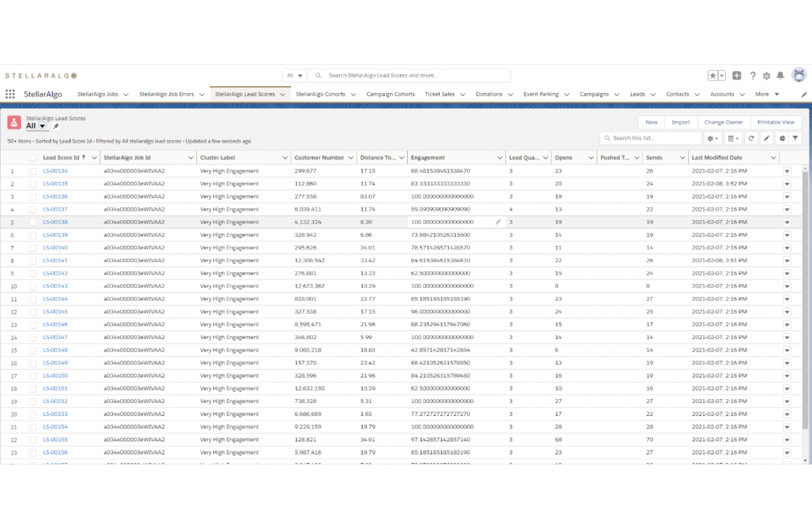This screenshot has width=812, height=527.
Task: Open the notifications bell
Action: coord(780,76)
